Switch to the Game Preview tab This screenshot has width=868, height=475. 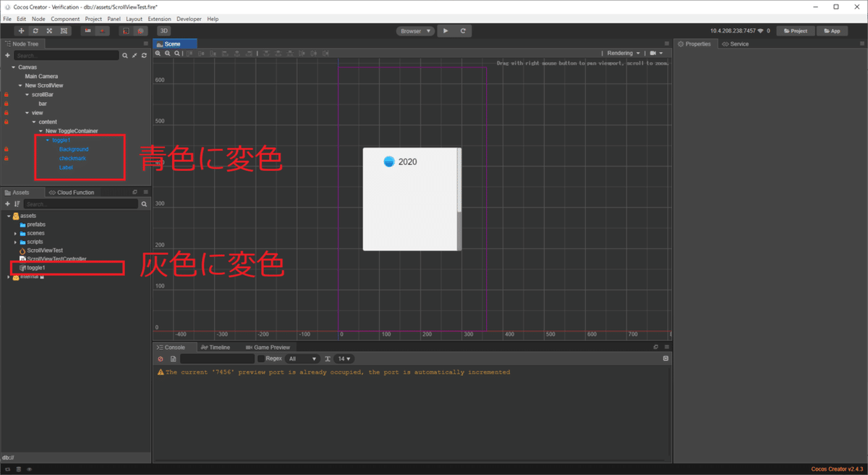(x=268, y=348)
